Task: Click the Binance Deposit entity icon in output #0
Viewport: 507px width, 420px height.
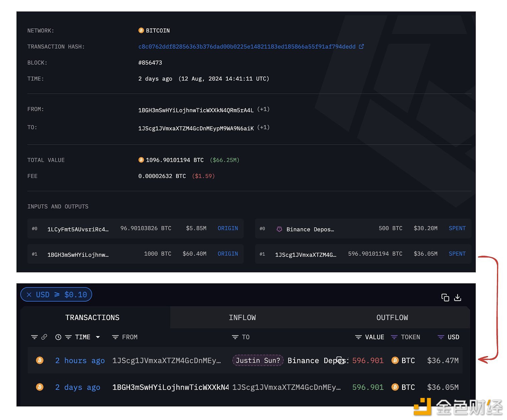Action: coord(279,229)
